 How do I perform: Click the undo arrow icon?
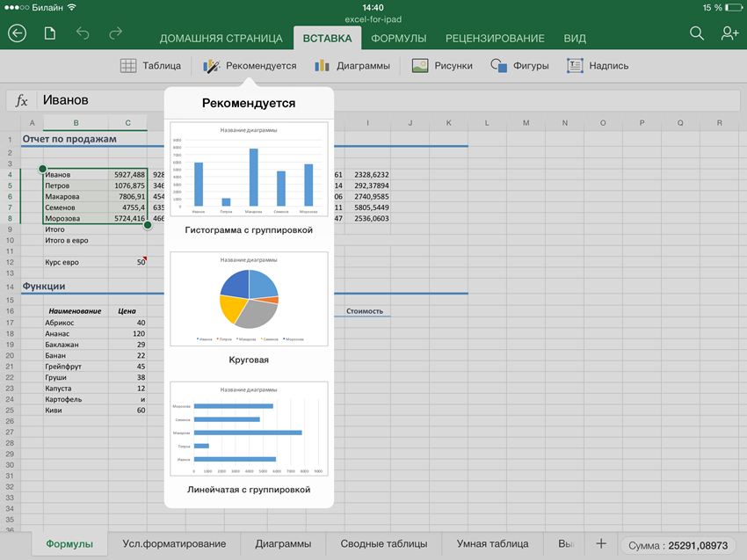coord(83,33)
